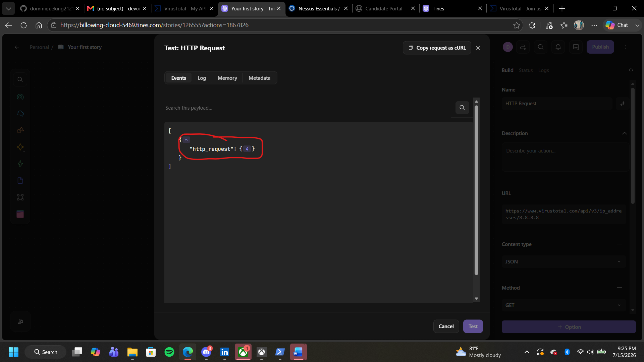Image resolution: width=644 pixels, height=362 pixels.
Task: Collapse the JSON object with the caret
Action: [x=186, y=139]
